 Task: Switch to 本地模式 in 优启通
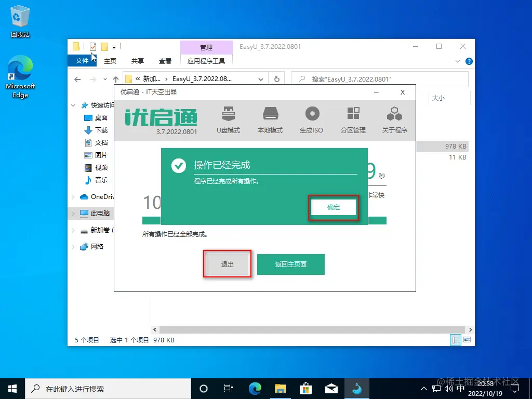270,119
